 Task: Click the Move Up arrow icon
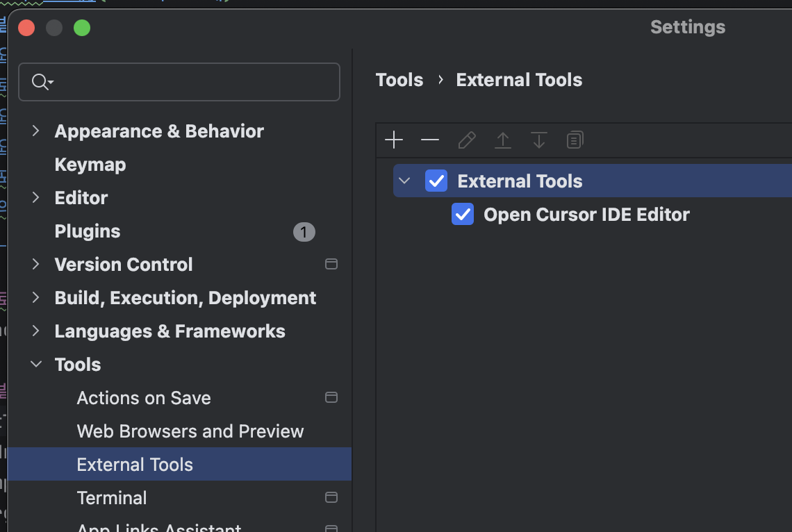(x=503, y=140)
